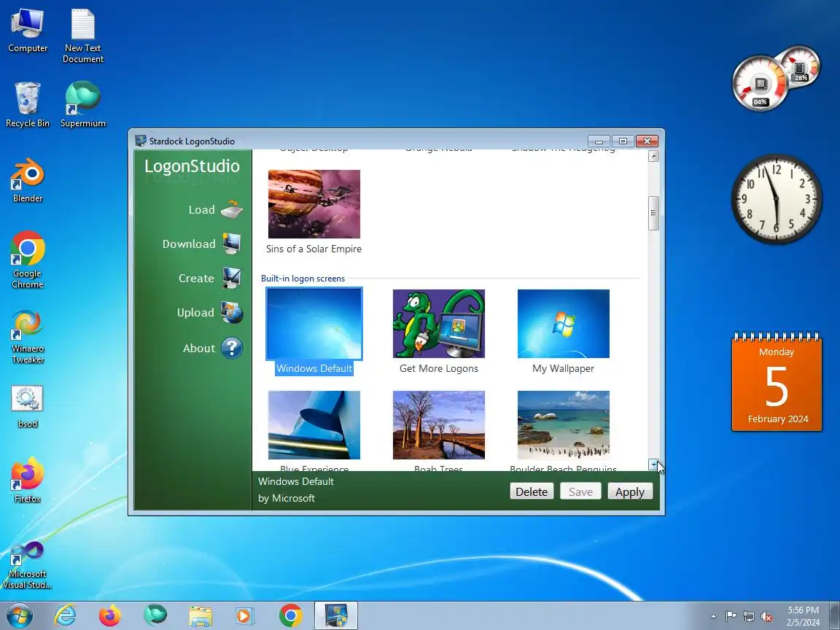The image size is (840, 630).
Task: Click the 'by Microsoft' author text
Action: pos(287,498)
